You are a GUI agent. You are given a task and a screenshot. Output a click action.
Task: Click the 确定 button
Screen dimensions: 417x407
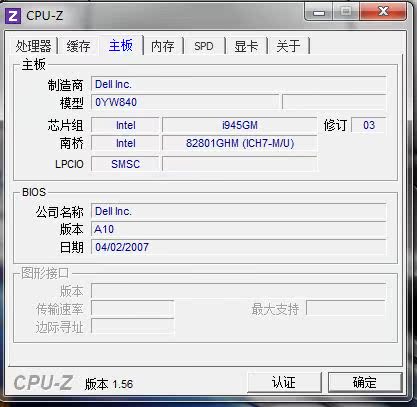pyautogui.click(x=365, y=382)
